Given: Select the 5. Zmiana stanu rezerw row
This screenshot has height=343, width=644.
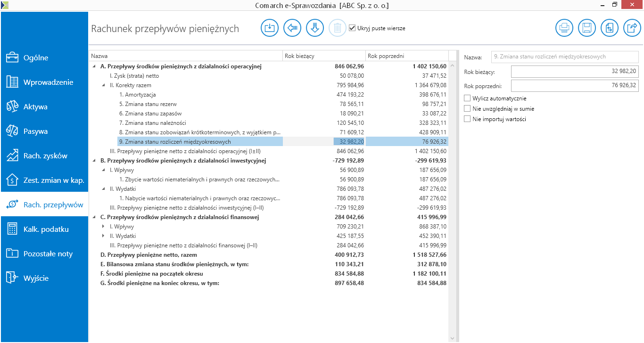Looking at the screenshot, I should point(269,104).
